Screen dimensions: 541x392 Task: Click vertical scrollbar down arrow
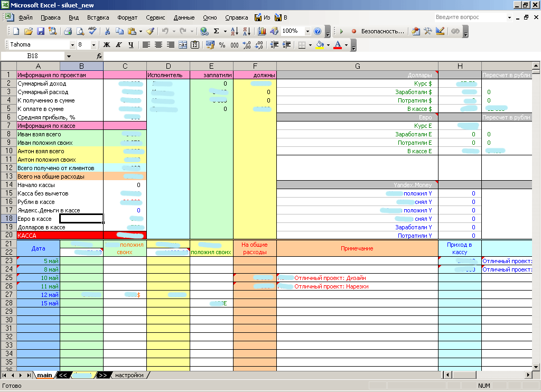click(536, 367)
